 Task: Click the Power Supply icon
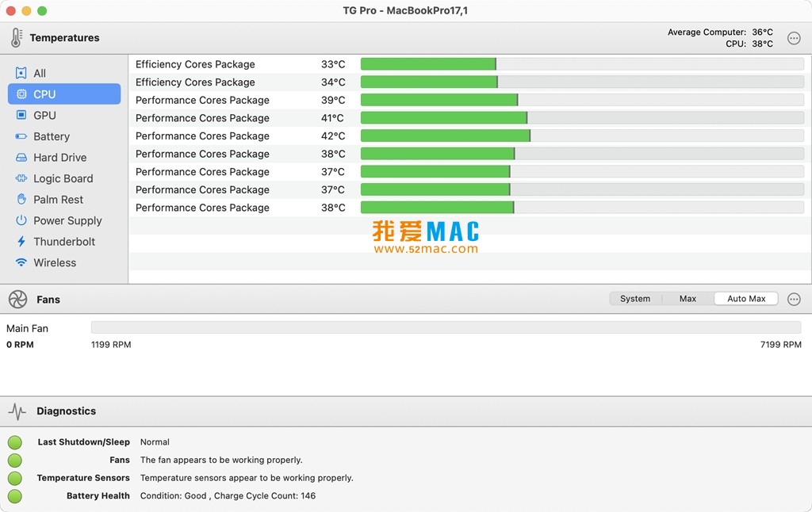(x=21, y=220)
